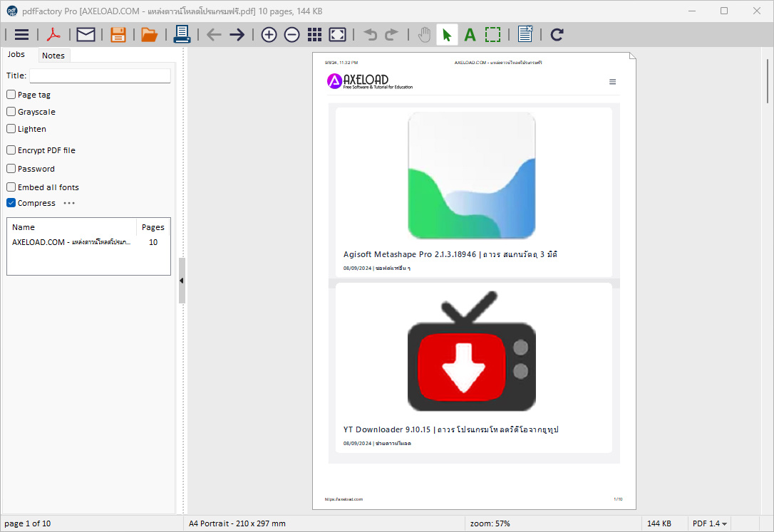Click the folded page corner
This screenshot has width=774, height=532.
click(632, 56)
